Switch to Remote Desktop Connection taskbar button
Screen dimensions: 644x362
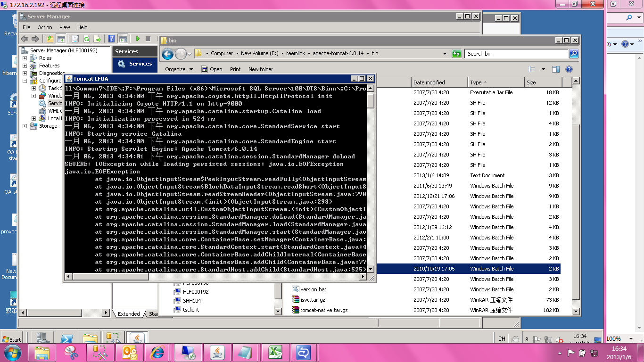[x=188, y=352]
